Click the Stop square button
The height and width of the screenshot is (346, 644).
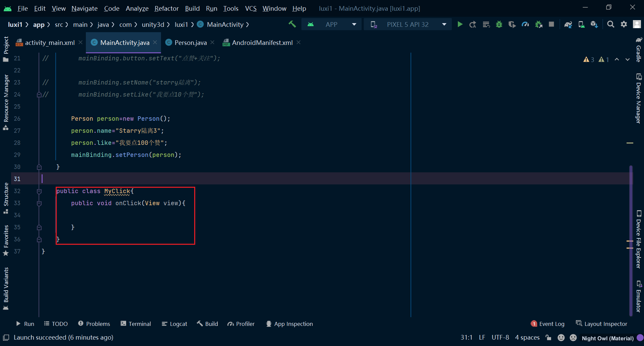(551, 24)
